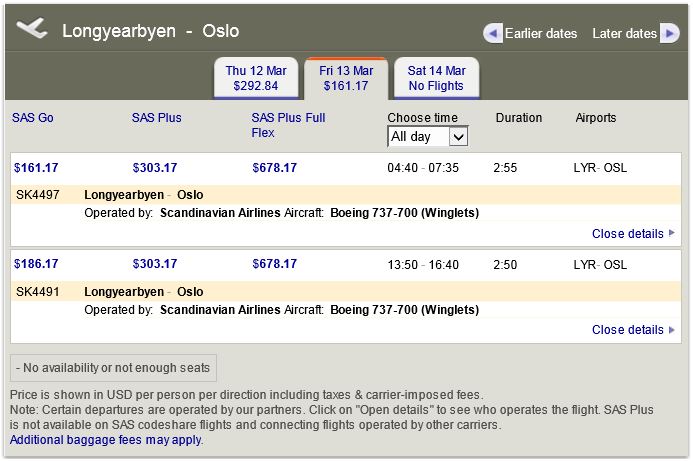Open the SAS Plus Full Flex link

288,125
